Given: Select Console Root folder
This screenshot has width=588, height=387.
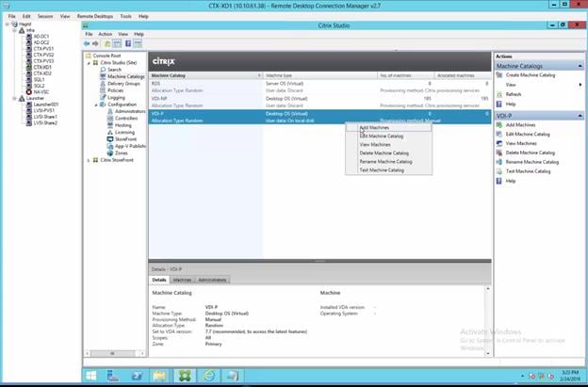Looking at the screenshot, I should coord(106,56).
